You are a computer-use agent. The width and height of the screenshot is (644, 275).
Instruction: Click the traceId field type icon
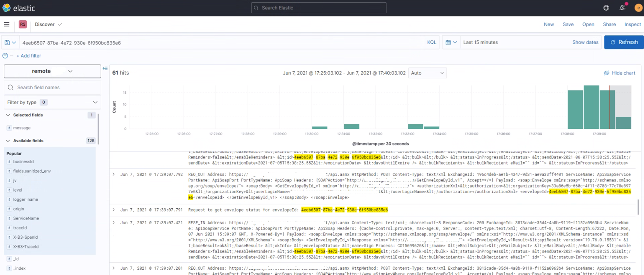click(9, 228)
